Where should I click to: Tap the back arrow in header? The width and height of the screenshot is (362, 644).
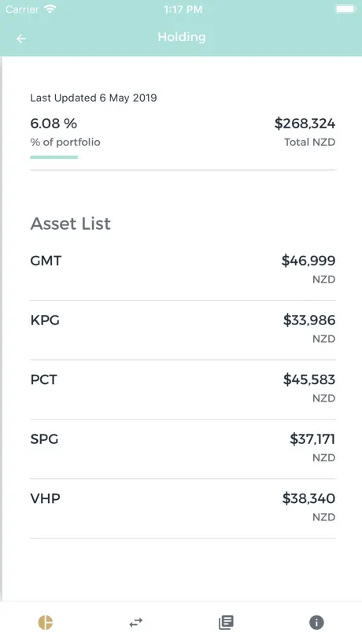point(21,39)
